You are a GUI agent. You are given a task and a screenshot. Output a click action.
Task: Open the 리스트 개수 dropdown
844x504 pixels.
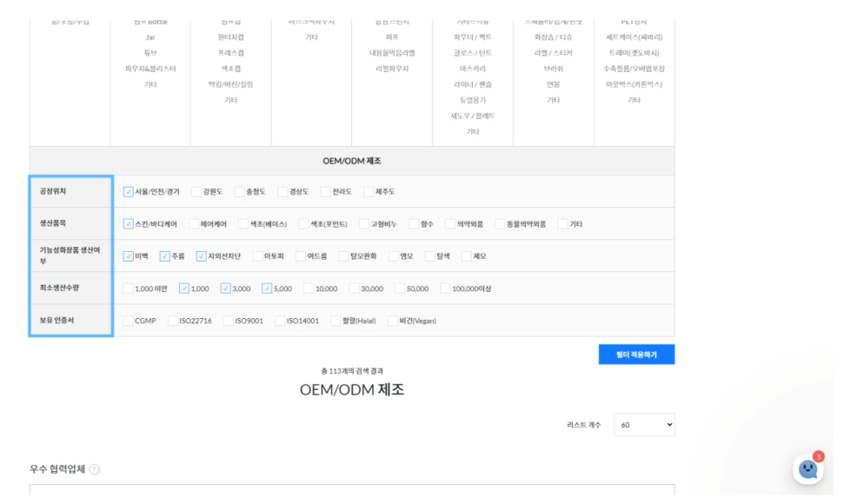(x=644, y=426)
